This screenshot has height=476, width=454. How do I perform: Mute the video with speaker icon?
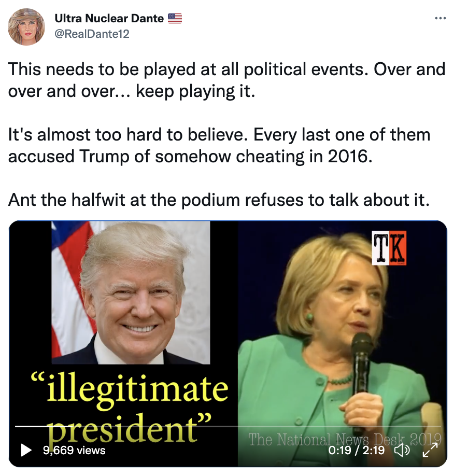point(402,450)
